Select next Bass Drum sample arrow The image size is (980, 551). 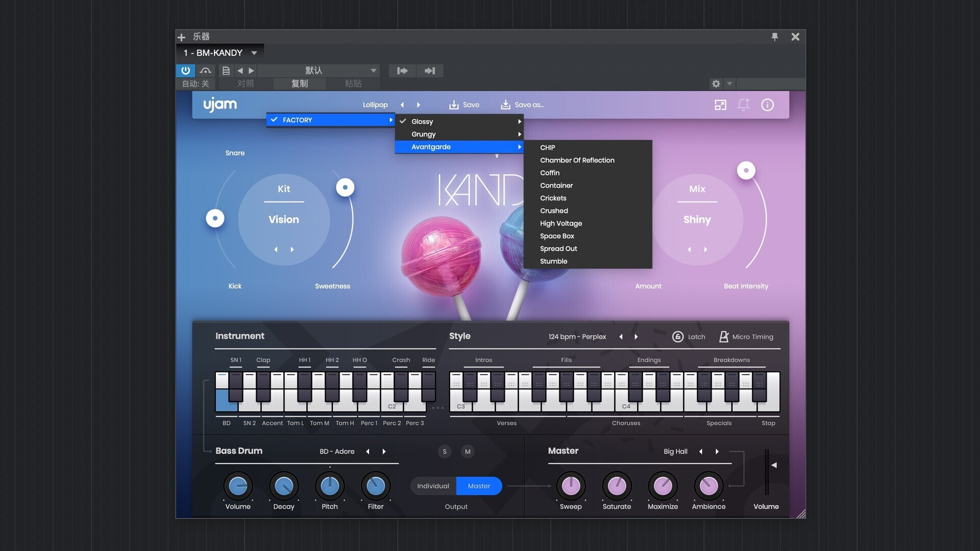pyautogui.click(x=384, y=452)
